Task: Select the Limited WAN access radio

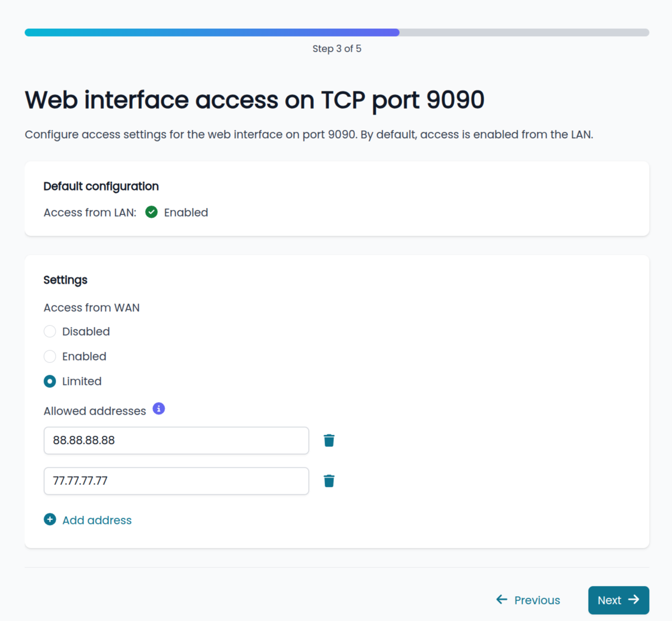Action: tap(50, 381)
